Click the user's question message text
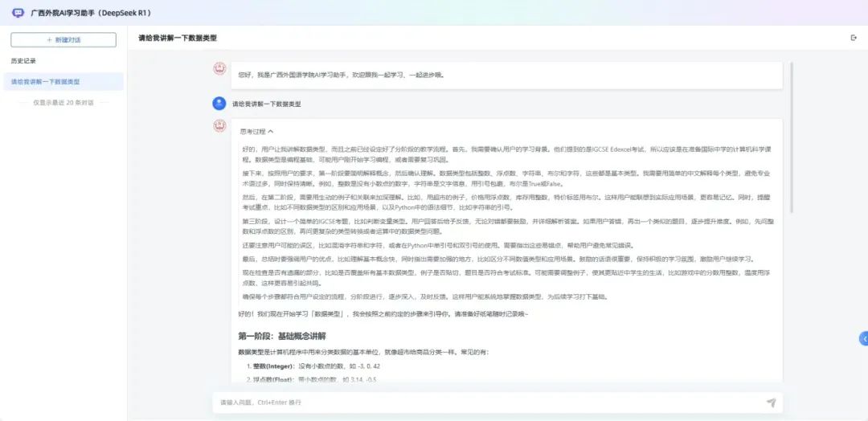 click(267, 104)
